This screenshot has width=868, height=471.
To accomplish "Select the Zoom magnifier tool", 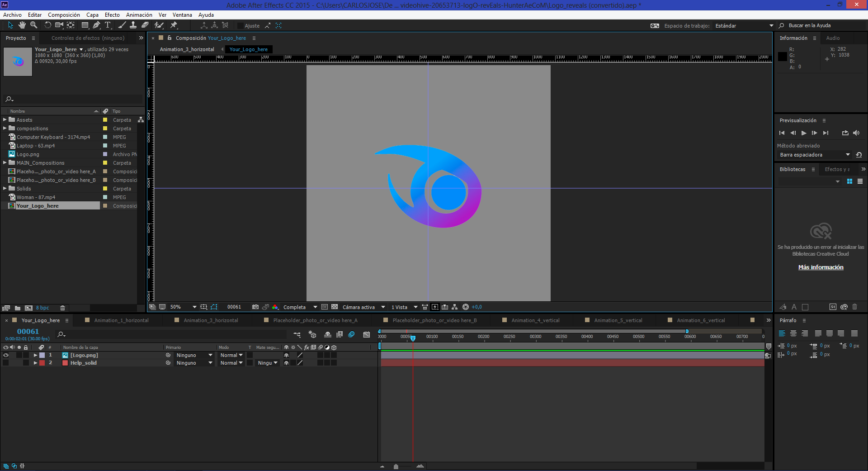I will 33,25.
